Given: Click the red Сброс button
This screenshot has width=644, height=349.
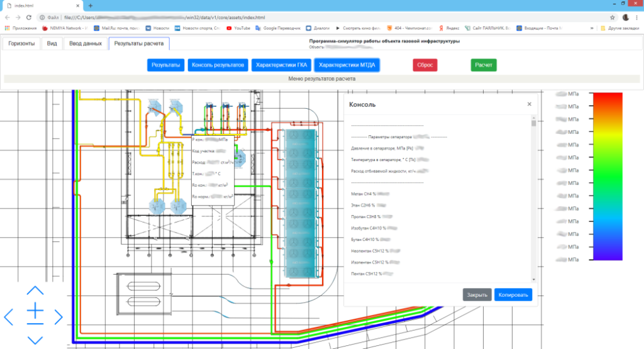Looking at the screenshot, I should click(426, 65).
